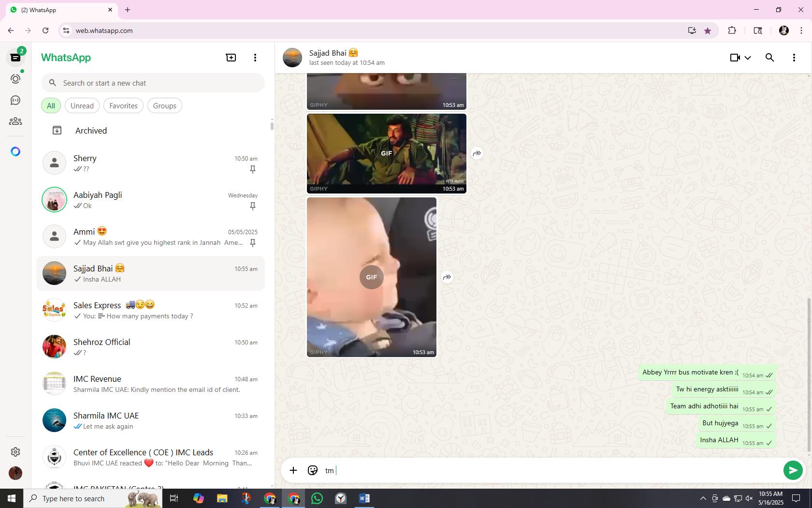Image resolution: width=812 pixels, height=508 pixels.
Task: Play the baby GIF
Action: click(x=371, y=277)
